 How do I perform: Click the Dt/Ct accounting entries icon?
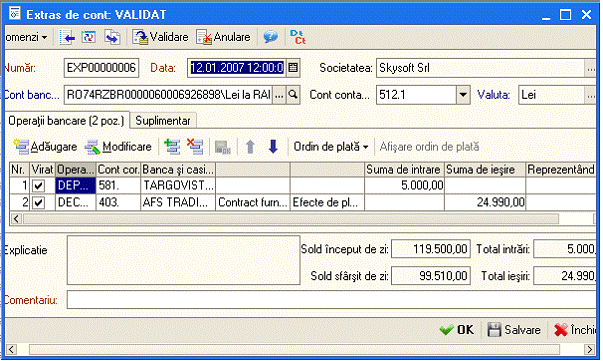click(298, 37)
